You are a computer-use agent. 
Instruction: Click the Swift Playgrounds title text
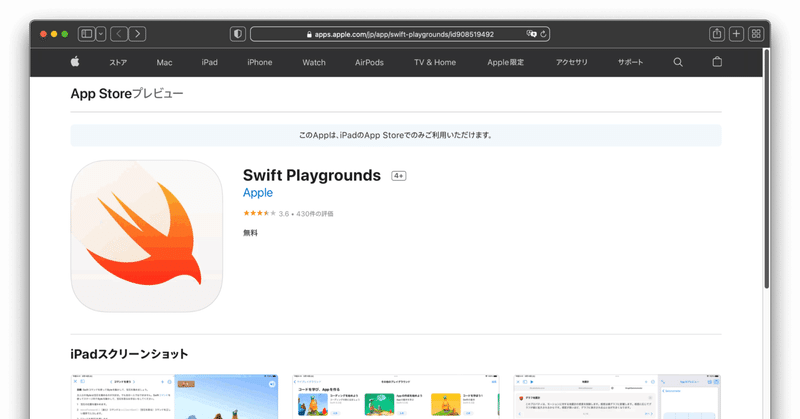point(312,175)
